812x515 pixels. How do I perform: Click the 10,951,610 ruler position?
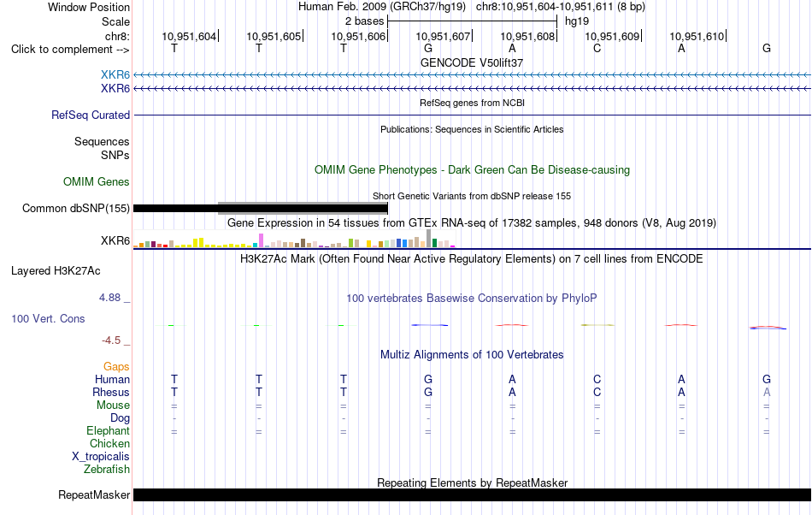coord(697,36)
